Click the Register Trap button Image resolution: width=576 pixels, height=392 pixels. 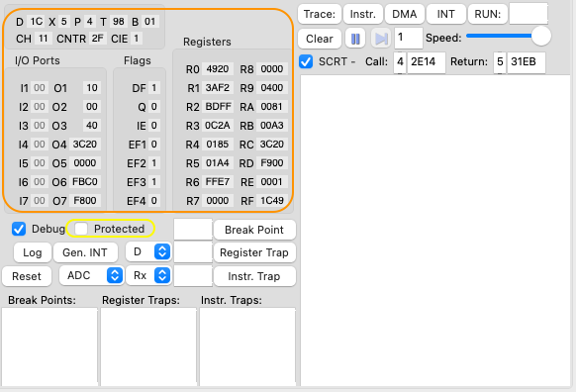[x=254, y=252]
